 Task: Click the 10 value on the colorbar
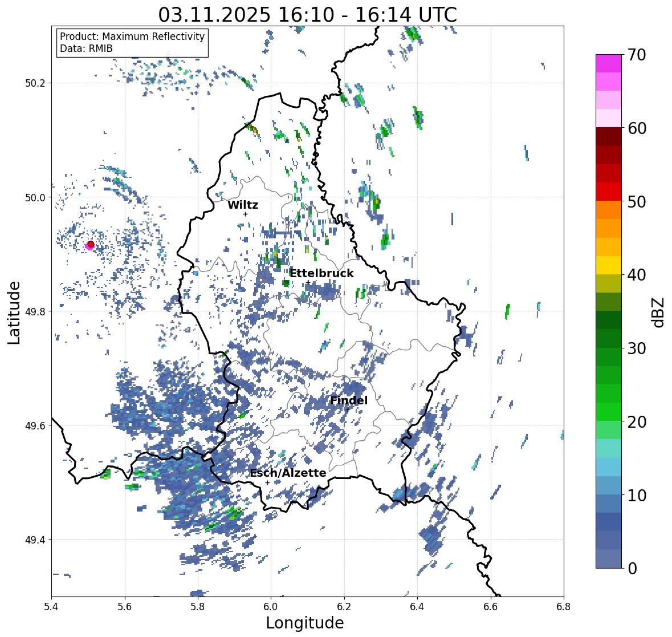(636, 495)
